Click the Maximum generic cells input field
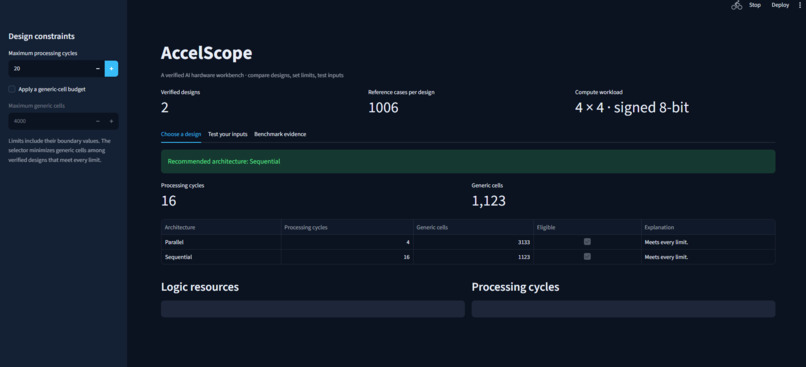Screen dimensions: 806x367 pyautogui.click(x=50, y=121)
